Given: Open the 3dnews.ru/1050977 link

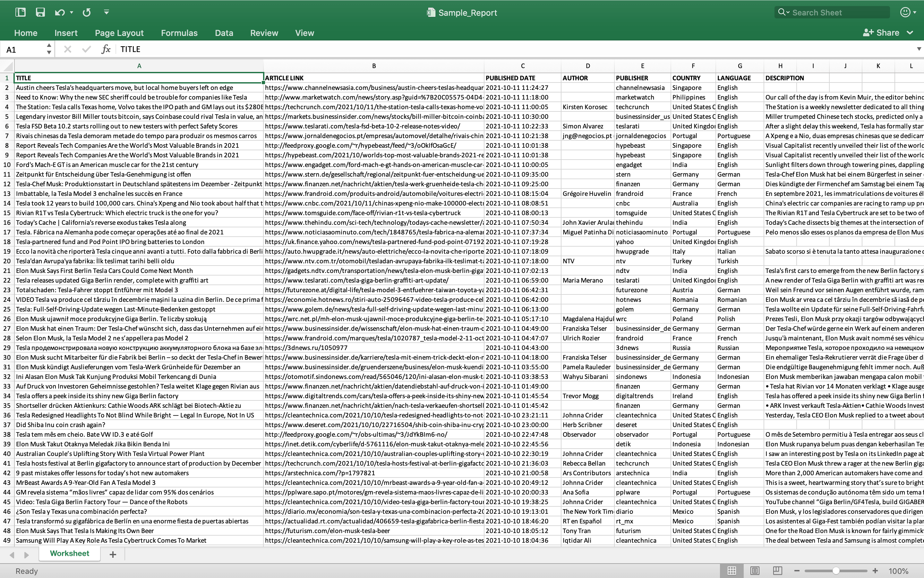Looking at the screenshot, I should (374, 348).
